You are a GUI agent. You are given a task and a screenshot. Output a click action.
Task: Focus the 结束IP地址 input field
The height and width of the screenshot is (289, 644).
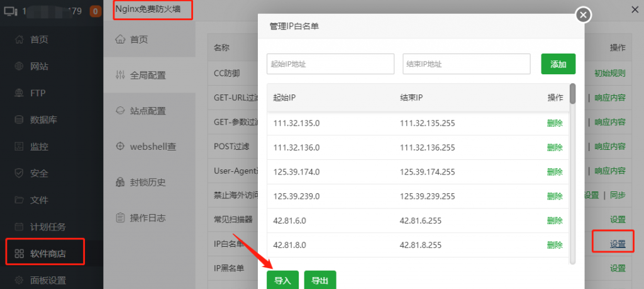(467, 64)
